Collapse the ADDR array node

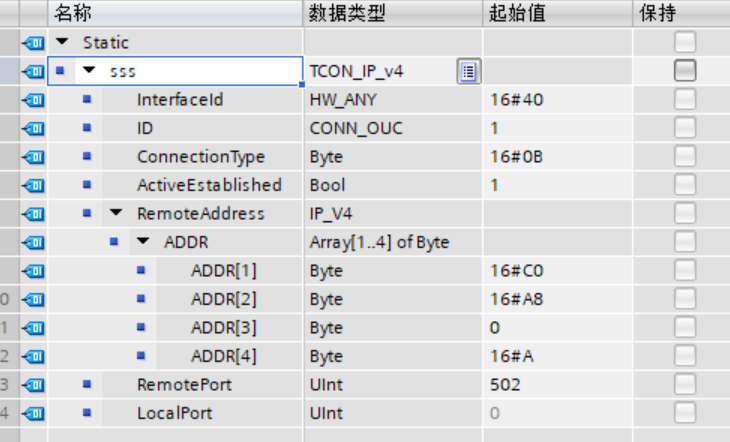point(143,242)
